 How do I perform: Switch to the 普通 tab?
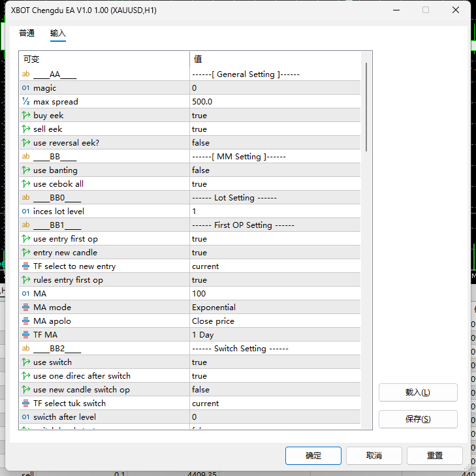point(27,33)
